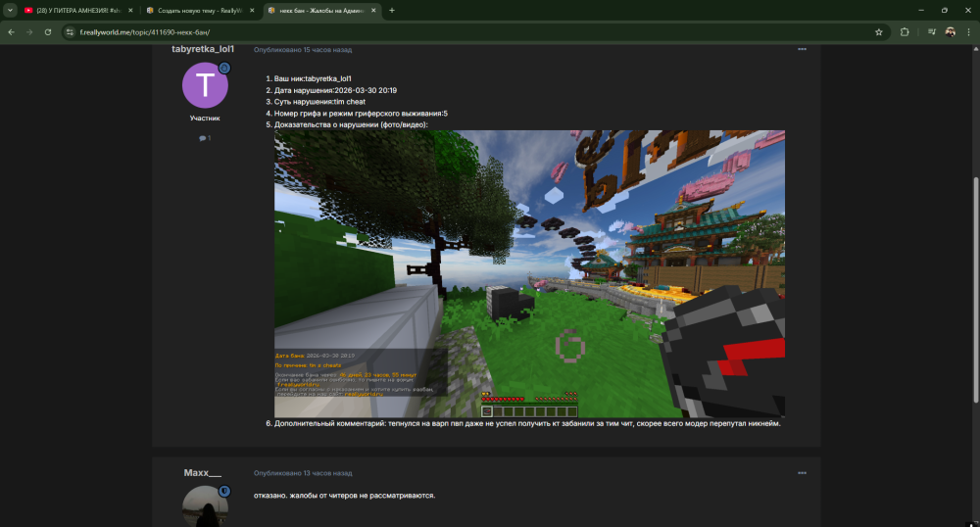Switch to the YouTube 'У ПИТЕРА АМНЕЗИЯ' tab
Image resolution: width=980 pixels, height=527 pixels.
(x=77, y=11)
